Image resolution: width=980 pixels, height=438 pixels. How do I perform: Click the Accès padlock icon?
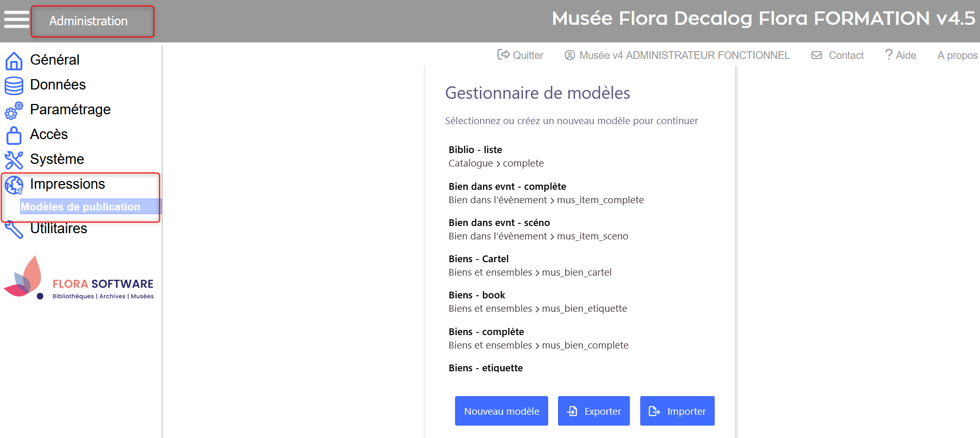[14, 135]
